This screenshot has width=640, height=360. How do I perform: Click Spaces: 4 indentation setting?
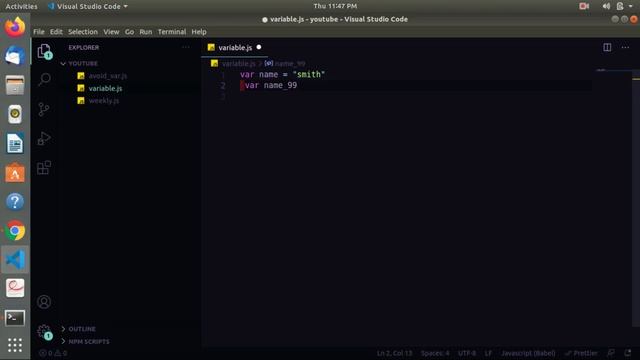[435, 353]
